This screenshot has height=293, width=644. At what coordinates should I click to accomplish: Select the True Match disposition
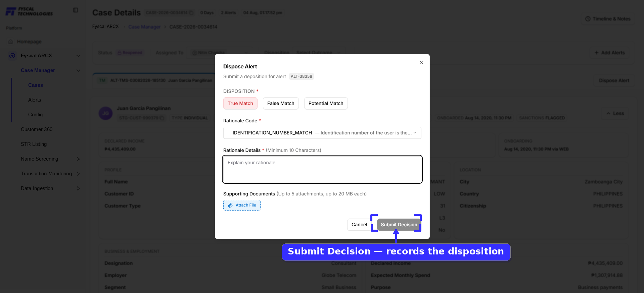[x=240, y=103]
